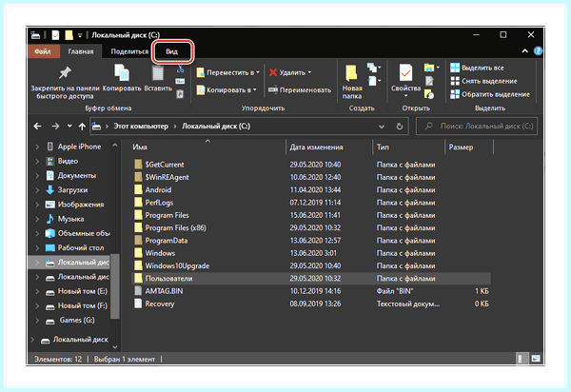Expand the Apple iPhone tree node

click(37, 147)
